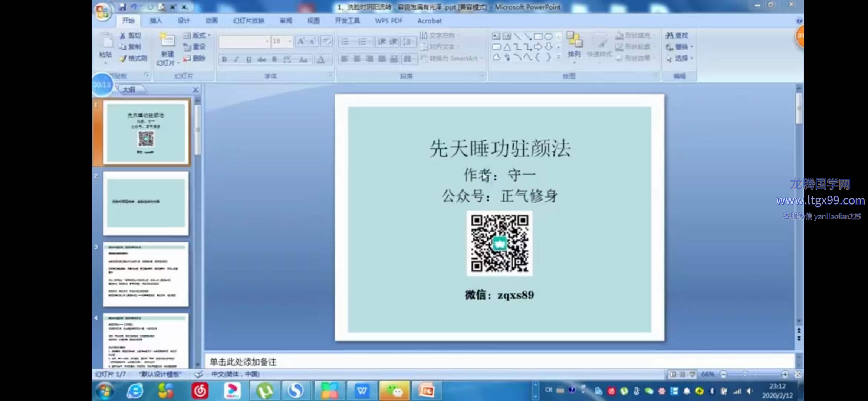Viewport: 868px width, 401px height.
Task: Click Find (查找) binoculars button
Action: (677, 35)
